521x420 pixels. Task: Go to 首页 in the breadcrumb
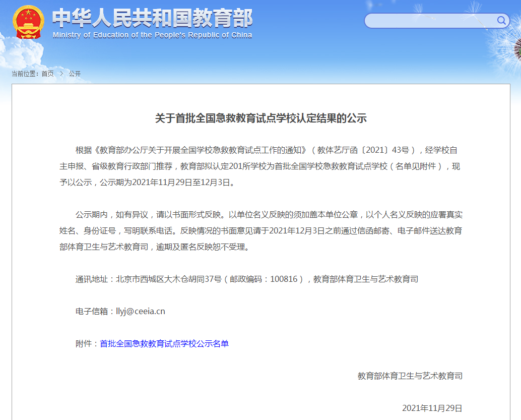coord(47,74)
